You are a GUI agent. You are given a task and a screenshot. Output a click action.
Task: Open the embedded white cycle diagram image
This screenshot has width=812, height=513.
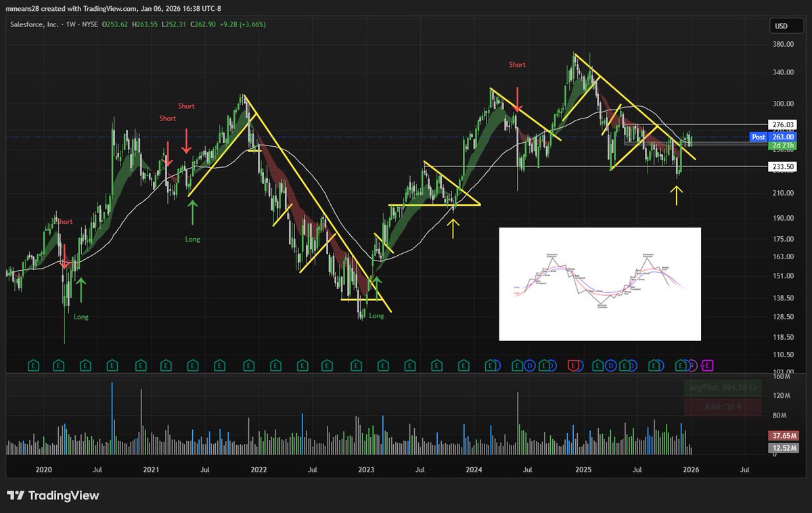(x=600, y=284)
